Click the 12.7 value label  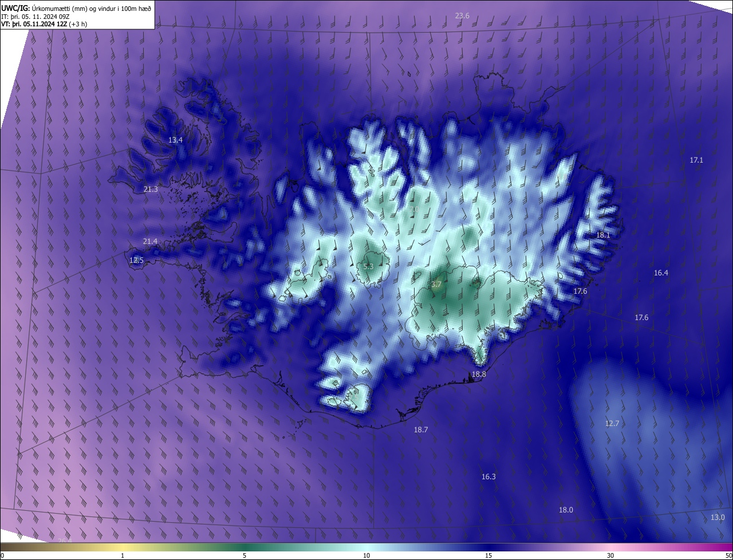pos(612,423)
